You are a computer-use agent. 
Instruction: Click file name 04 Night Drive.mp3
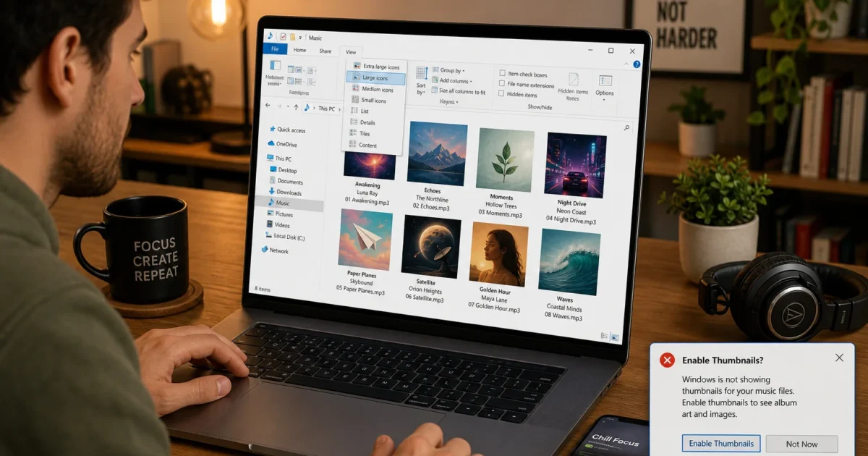point(571,220)
